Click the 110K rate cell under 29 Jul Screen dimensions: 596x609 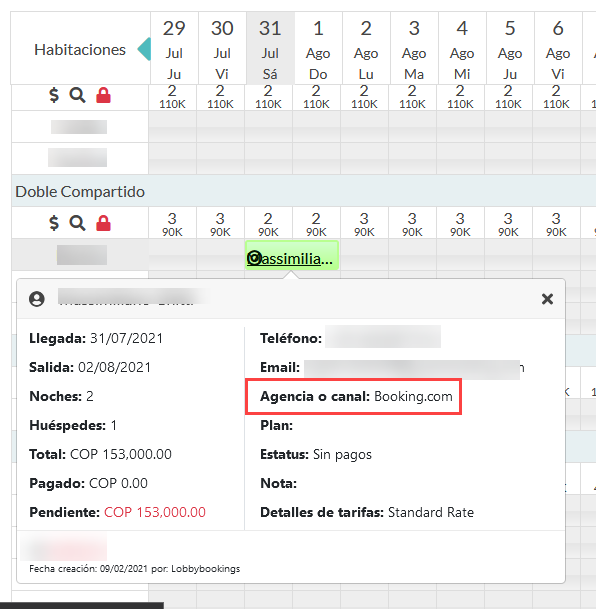tap(172, 97)
